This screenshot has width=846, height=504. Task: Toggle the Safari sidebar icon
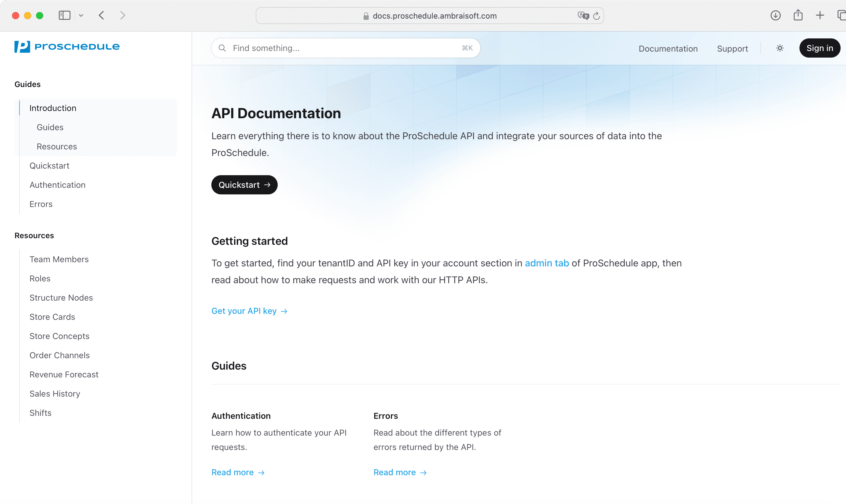65,15
